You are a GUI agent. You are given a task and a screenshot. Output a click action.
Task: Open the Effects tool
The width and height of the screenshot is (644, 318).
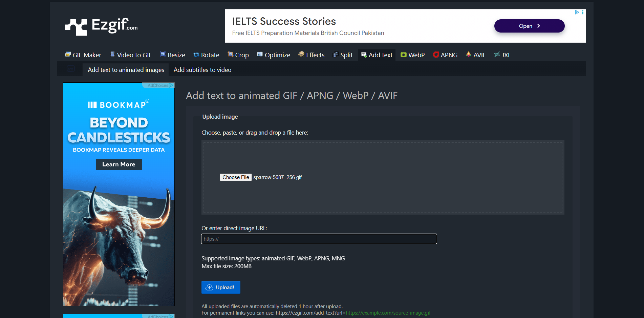[311, 55]
